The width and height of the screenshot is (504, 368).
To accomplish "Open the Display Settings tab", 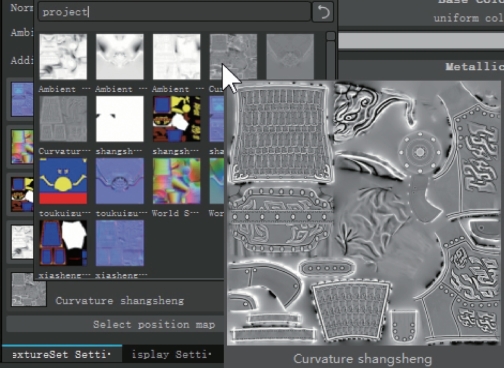I will coord(172,354).
